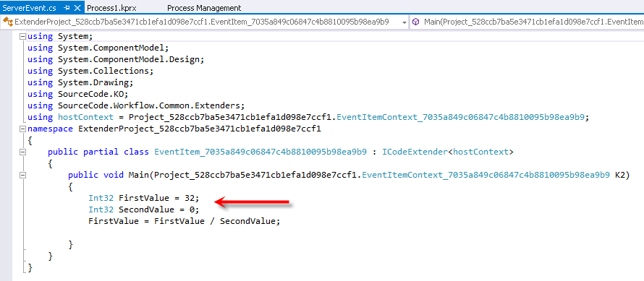Viewport: 644px width, 281px height.
Task: Select the ServerEvent.cs tab
Action: coord(30,8)
